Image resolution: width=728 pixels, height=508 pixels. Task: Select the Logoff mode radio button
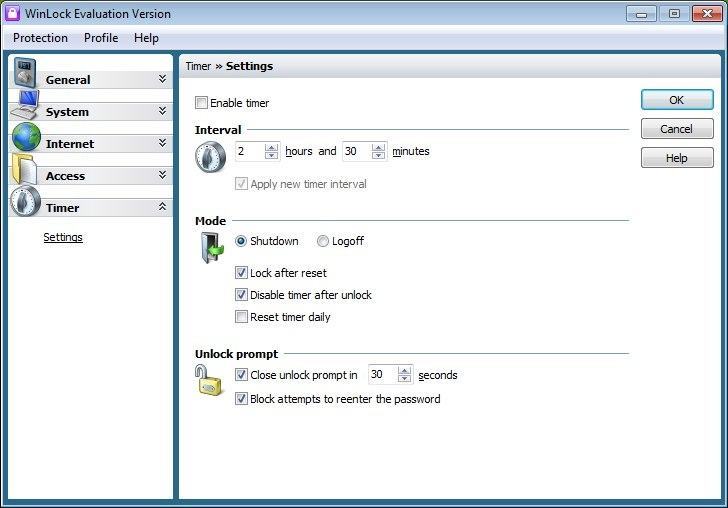pos(323,241)
